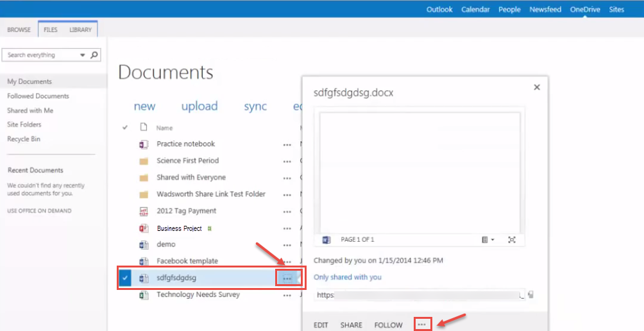Open the Facebook template document
The width and height of the screenshot is (644, 331).
[187, 261]
